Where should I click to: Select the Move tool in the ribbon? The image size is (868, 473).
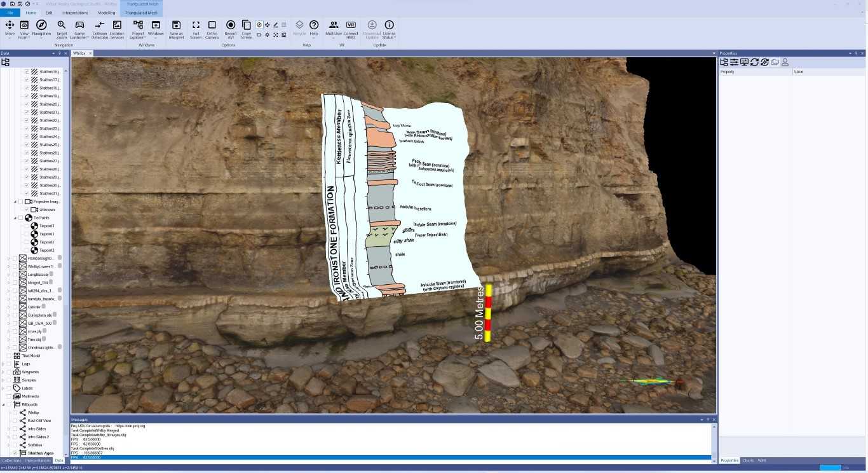coord(10,29)
